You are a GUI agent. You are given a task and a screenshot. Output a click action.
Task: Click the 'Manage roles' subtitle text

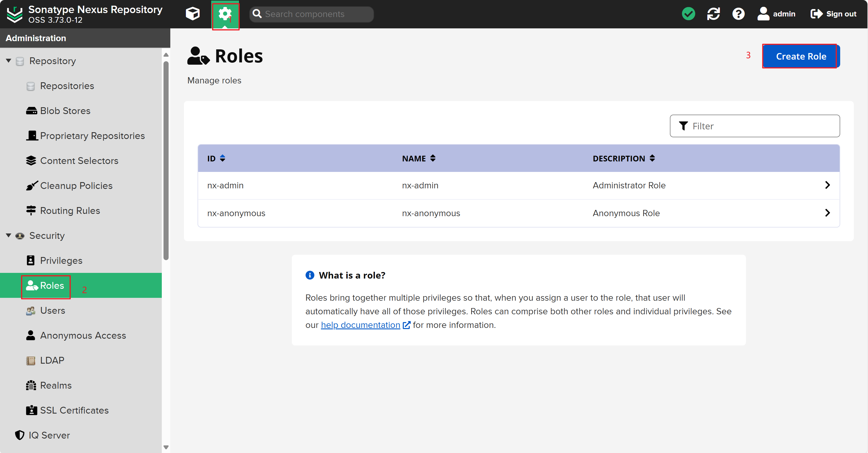(x=214, y=81)
